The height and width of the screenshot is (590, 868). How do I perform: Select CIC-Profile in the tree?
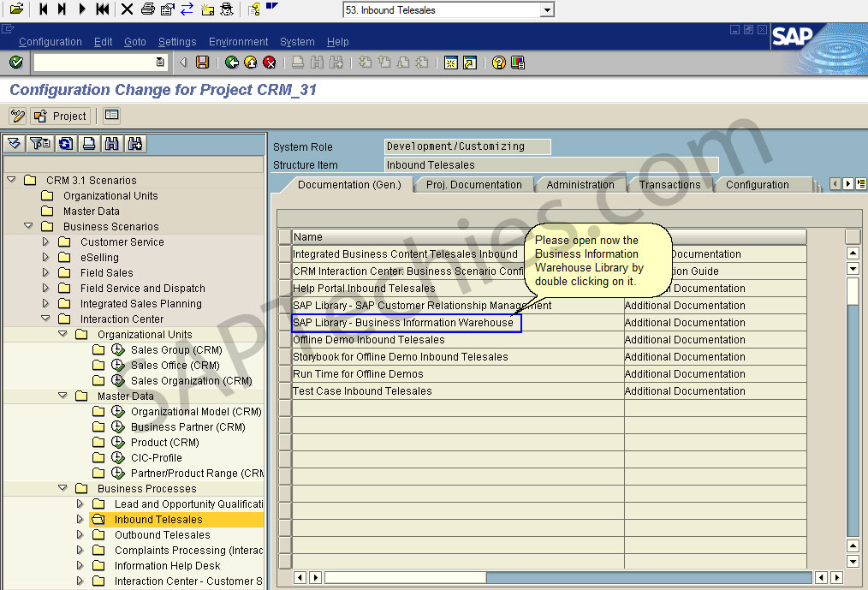[x=156, y=457]
